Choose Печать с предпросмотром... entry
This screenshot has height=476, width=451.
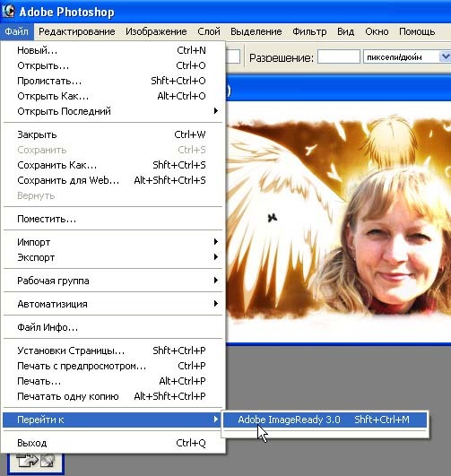[113, 366]
